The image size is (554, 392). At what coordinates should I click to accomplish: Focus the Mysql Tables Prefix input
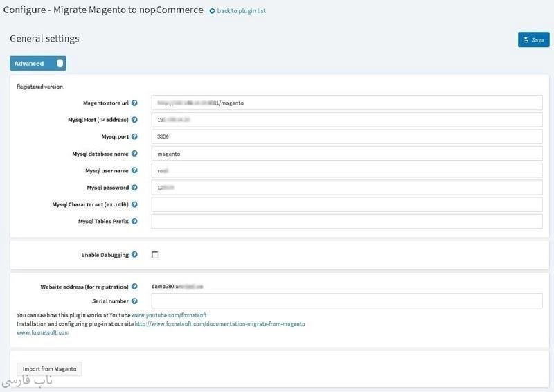(346, 222)
